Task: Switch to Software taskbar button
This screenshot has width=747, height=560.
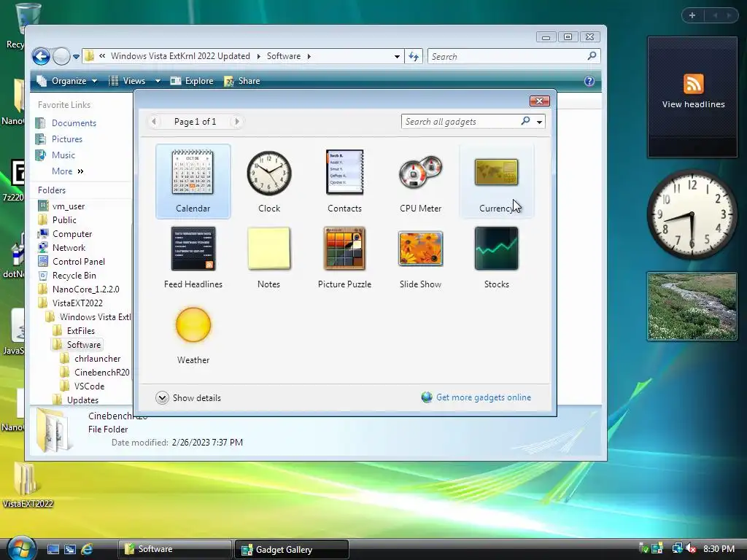Action: 174,549
